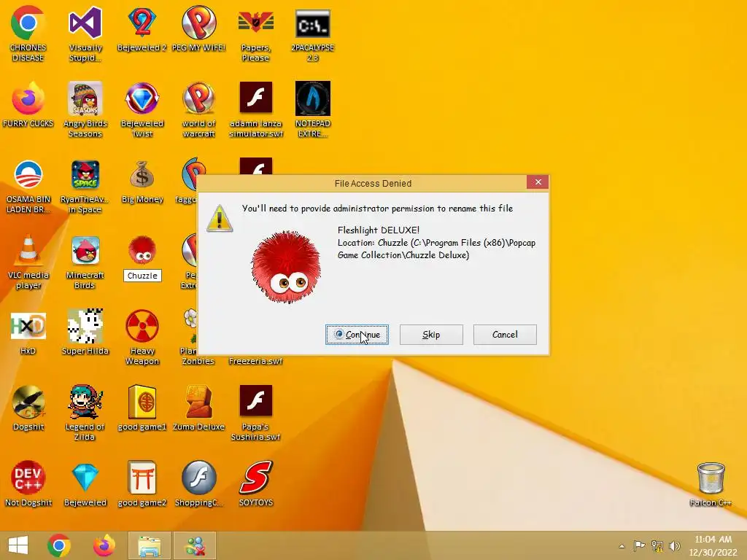Screen dimensions: 747x560
Task: Click the Chuzzle rename text box on desktop
Action: pyautogui.click(x=142, y=276)
